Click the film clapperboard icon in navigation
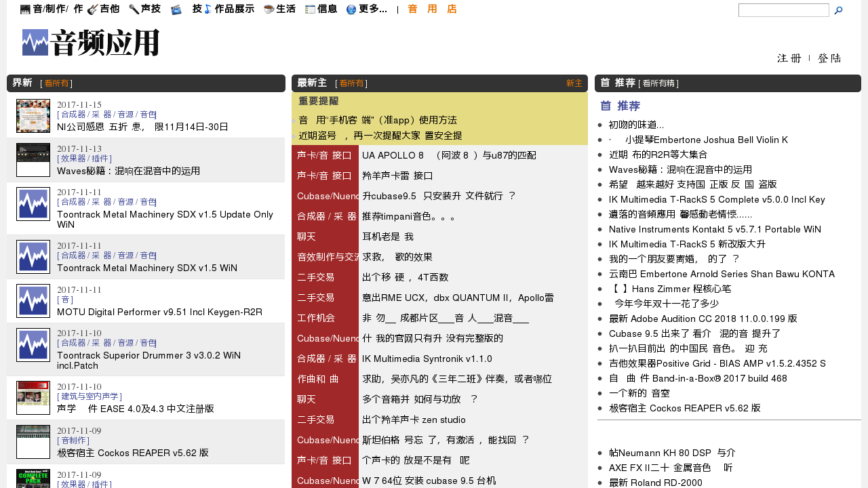Image resolution: width=868 pixels, height=488 pixels. [176, 9]
